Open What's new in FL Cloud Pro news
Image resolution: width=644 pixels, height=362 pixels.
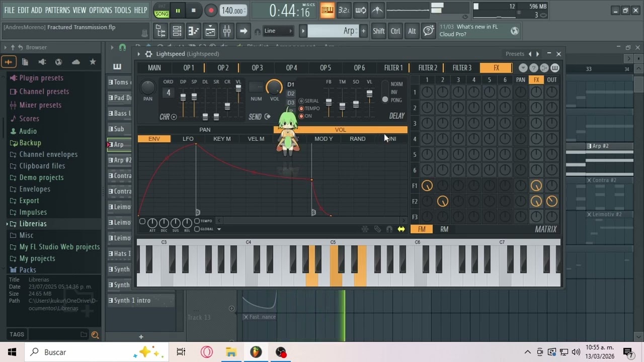pos(478,31)
